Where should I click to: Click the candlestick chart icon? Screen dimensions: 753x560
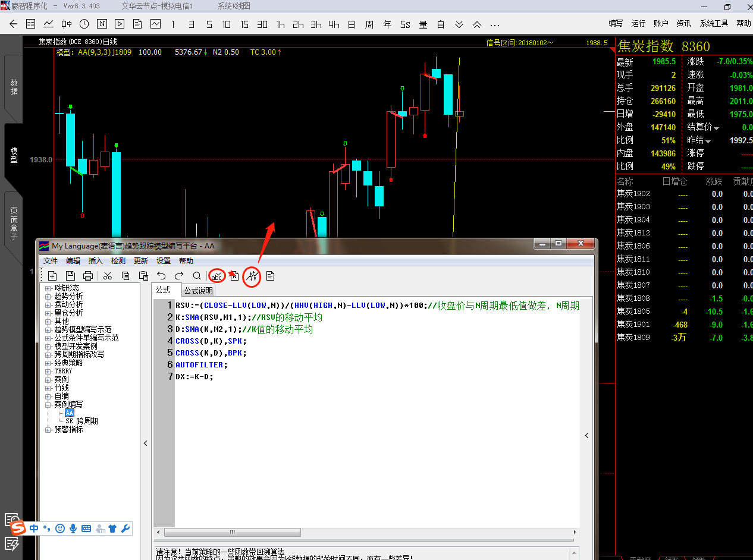tap(66, 24)
